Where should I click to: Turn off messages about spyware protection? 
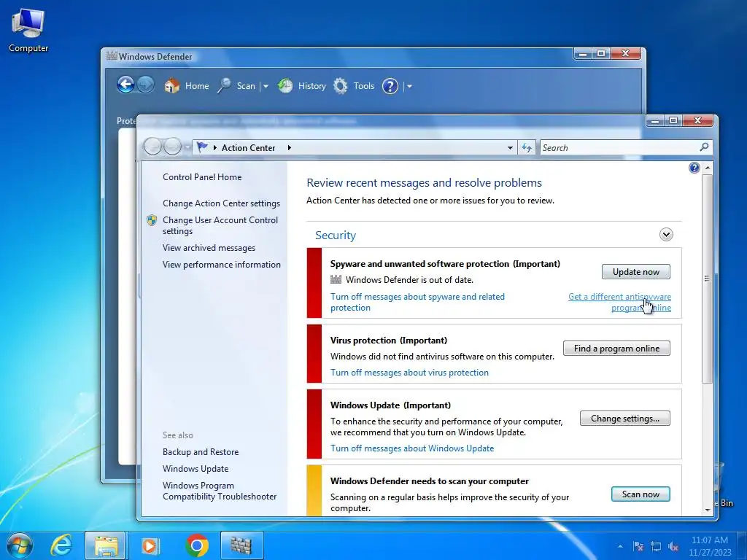[x=418, y=302]
